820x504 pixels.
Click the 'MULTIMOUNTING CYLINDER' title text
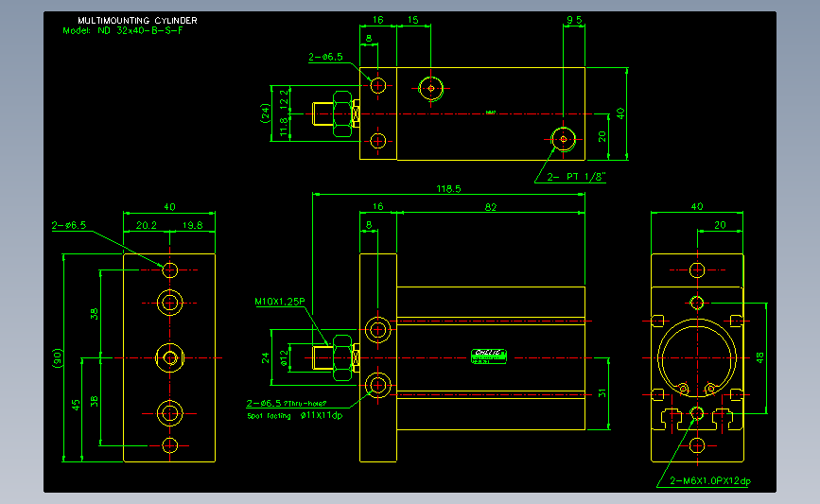click(137, 21)
